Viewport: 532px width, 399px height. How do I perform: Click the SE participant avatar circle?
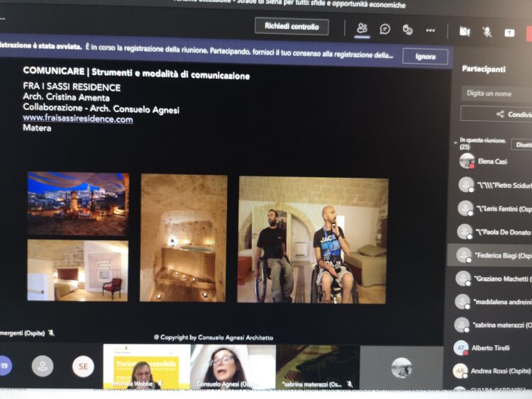click(82, 366)
